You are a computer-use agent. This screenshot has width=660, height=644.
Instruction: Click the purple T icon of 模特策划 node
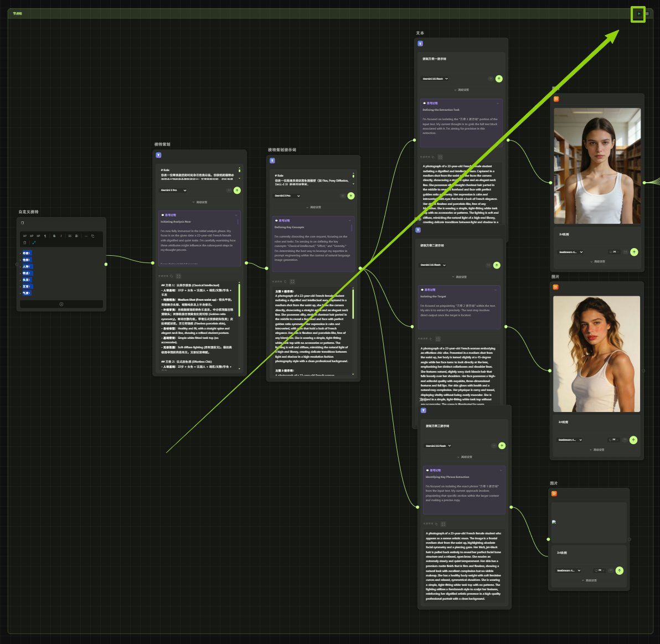[158, 155]
